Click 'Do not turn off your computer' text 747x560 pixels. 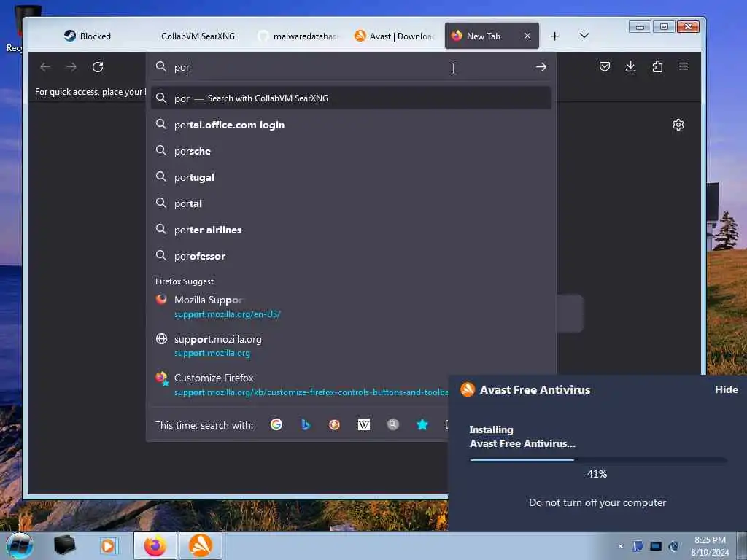[x=597, y=502]
